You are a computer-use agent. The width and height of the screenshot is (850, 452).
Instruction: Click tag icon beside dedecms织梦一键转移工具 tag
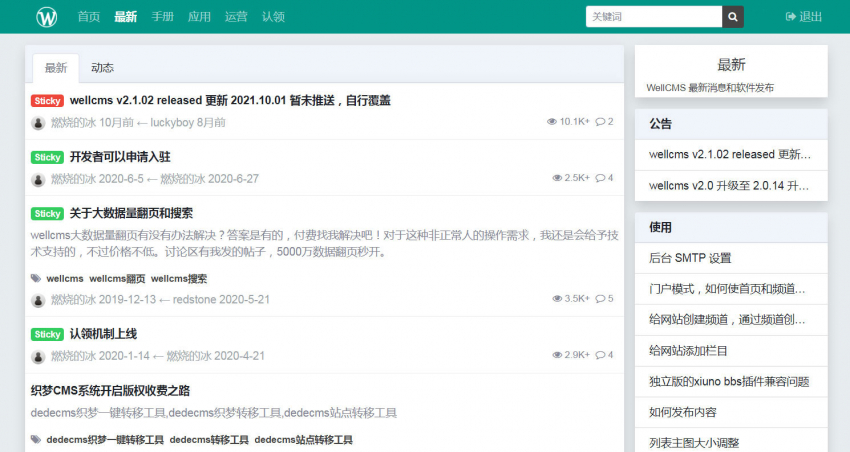coord(36,440)
